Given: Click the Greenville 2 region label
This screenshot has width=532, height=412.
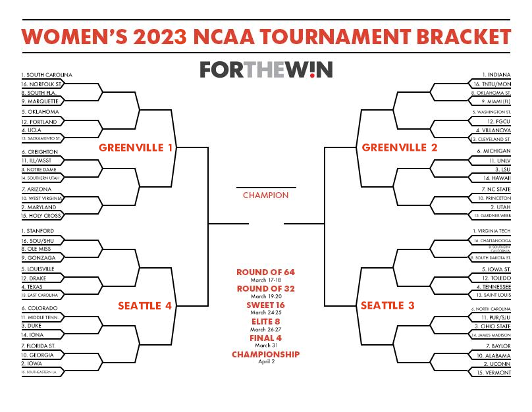Looking at the screenshot, I should coord(400,147).
